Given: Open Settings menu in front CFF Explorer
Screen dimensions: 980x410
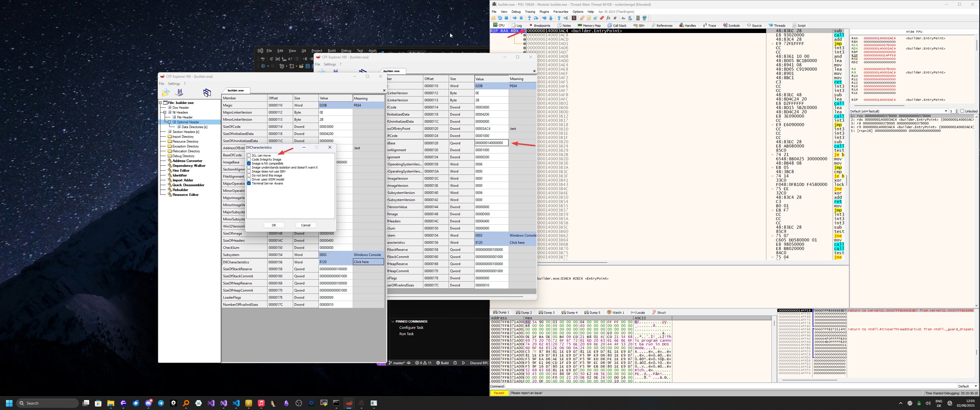Looking at the screenshot, I should [x=174, y=84].
